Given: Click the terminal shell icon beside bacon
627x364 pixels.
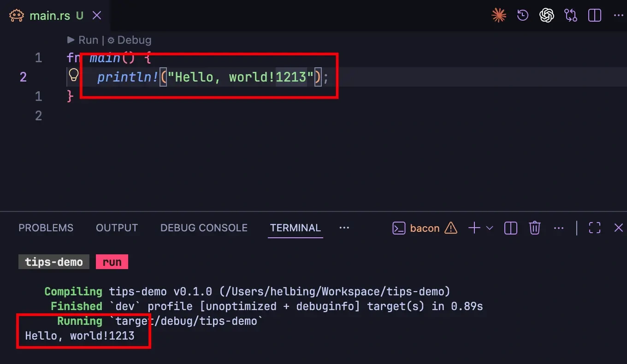Looking at the screenshot, I should click(399, 228).
